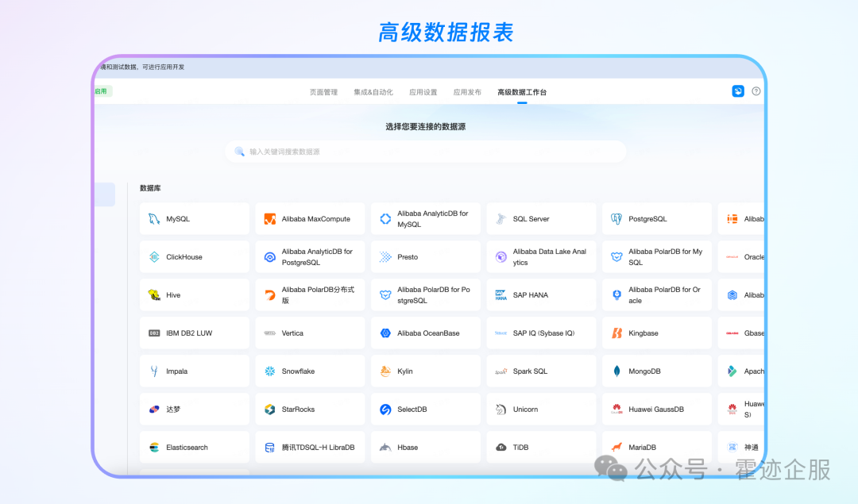Viewport: 858px width, 504px height.
Task: Open the 应用发布 tab
Action: (x=467, y=92)
